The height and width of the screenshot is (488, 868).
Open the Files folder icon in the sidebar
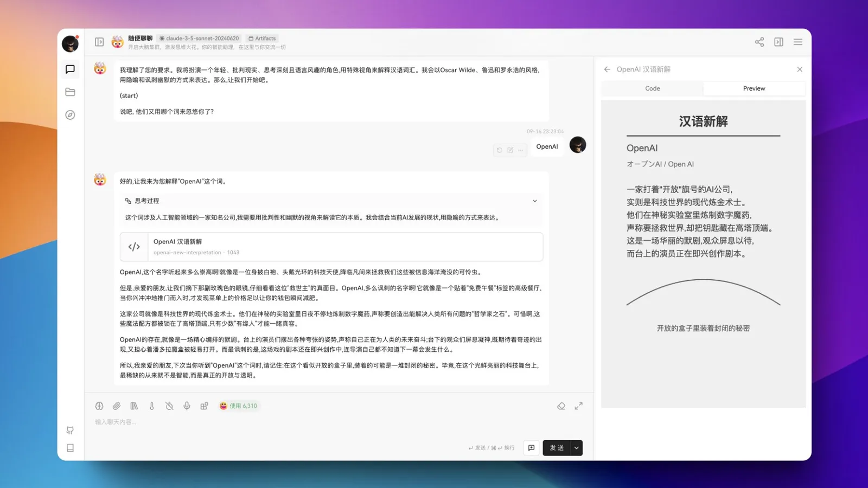(70, 92)
